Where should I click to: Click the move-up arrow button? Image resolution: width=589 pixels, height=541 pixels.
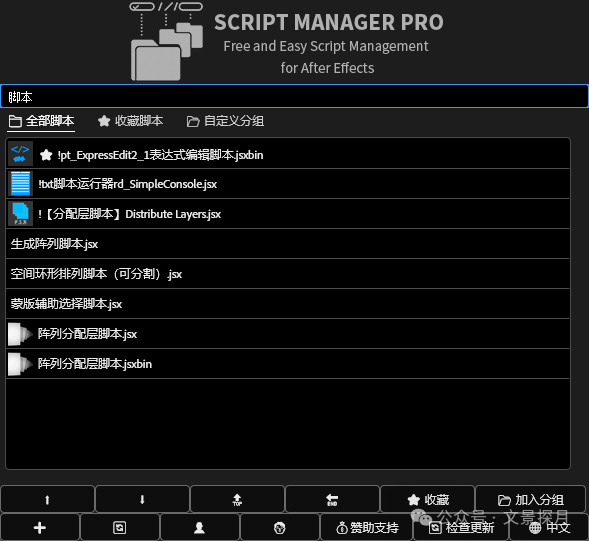point(47,499)
